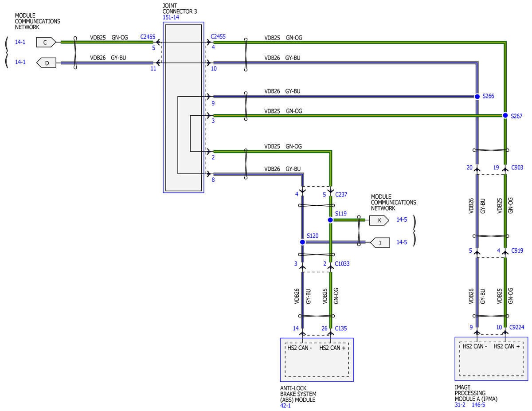Click the J off-page connector arrow
Screen dimensions: 532x411
(379, 243)
